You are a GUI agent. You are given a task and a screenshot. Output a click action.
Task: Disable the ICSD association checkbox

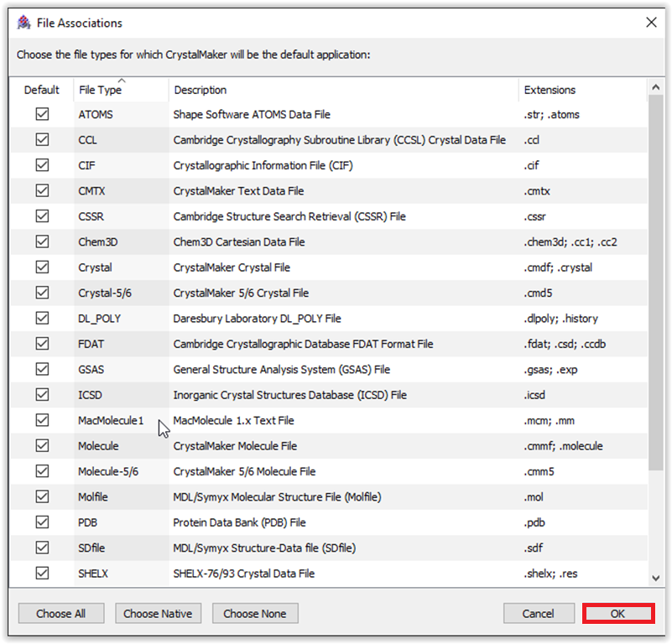point(42,394)
